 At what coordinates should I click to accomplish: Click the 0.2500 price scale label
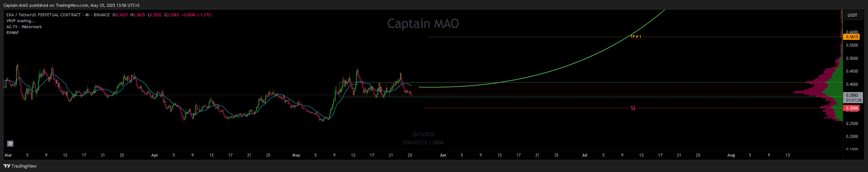pos(852,124)
